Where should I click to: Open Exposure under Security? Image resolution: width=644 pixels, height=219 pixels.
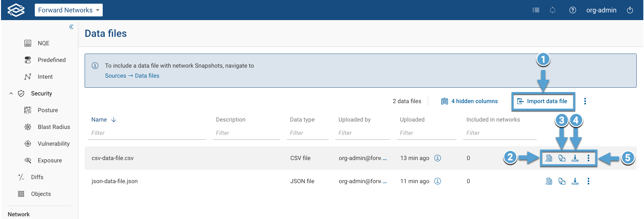click(x=50, y=160)
